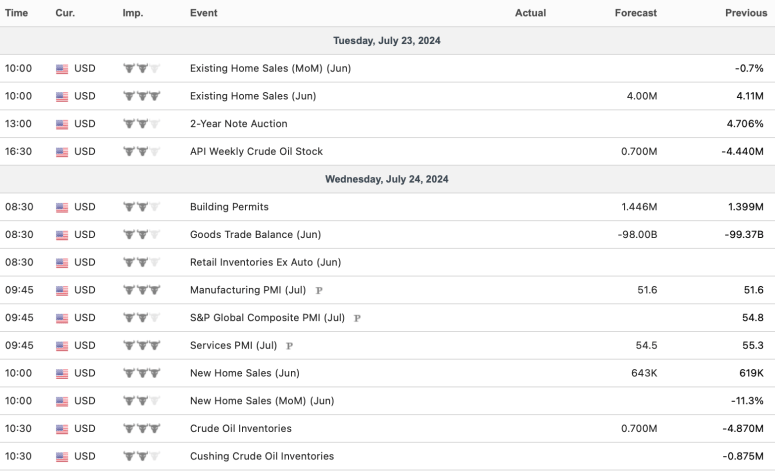Click the -11.3% previous value

point(747,400)
